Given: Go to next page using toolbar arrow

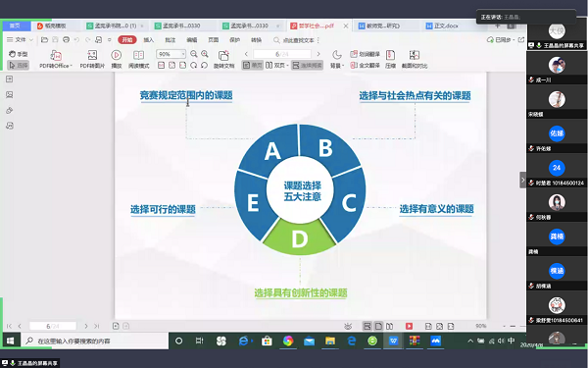Looking at the screenshot, I should coord(318,54).
